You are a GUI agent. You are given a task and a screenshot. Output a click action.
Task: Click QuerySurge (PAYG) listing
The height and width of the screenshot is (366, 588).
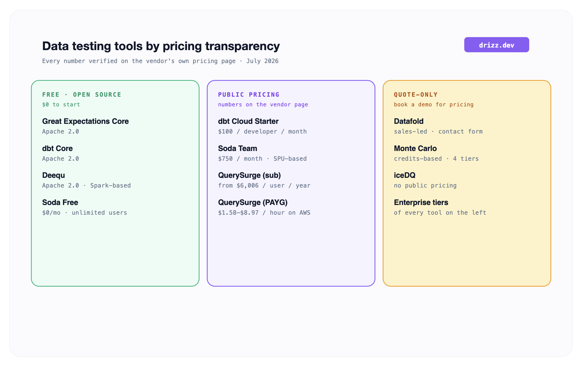[x=264, y=207]
